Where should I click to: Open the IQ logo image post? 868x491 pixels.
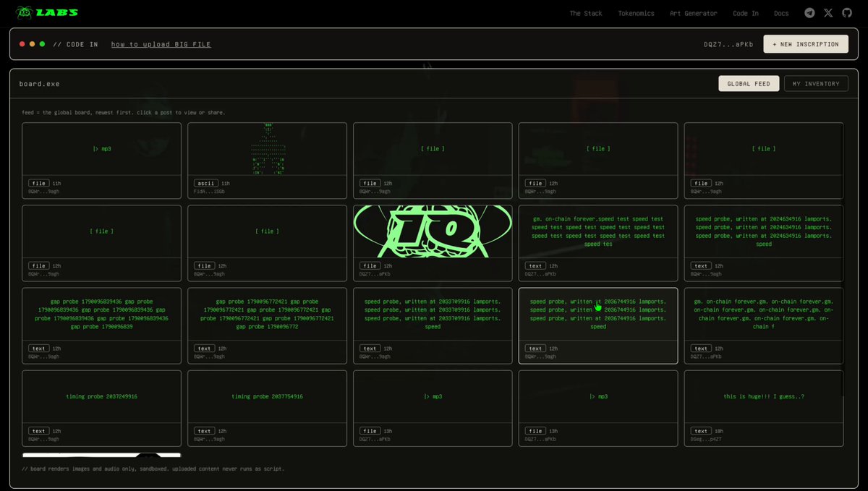pos(433,243)
